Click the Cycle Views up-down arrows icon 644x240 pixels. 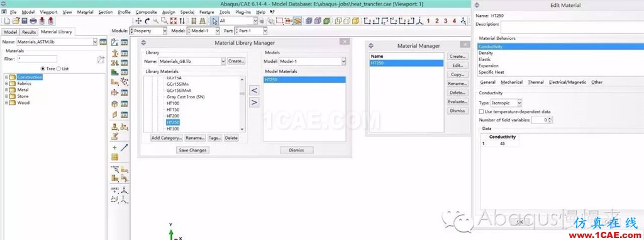182,21
